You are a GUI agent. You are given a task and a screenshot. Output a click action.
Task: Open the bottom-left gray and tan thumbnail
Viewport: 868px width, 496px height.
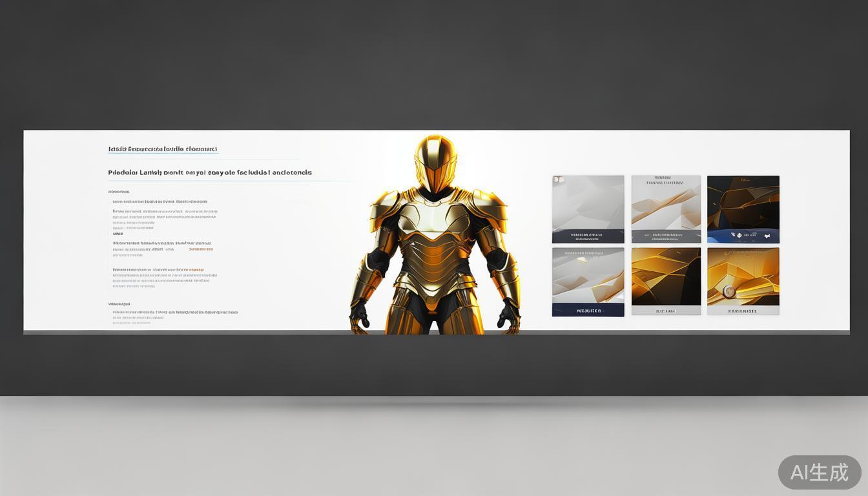coord(588,276)
